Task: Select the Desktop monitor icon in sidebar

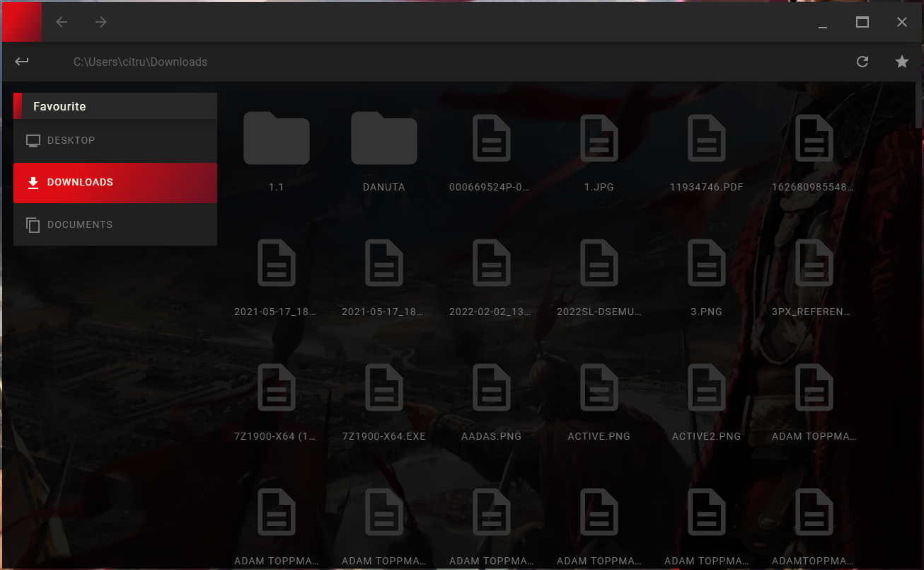Action: tap(33, 140)
